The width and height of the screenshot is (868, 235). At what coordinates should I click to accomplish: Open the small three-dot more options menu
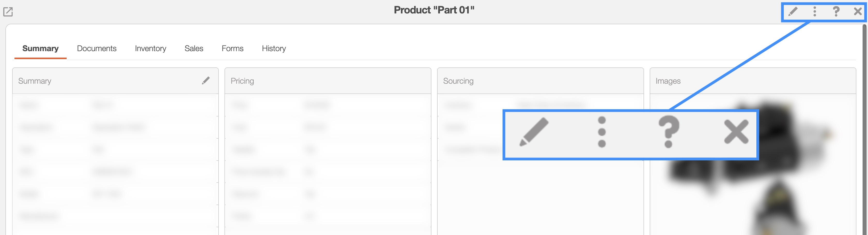(815, 11)
